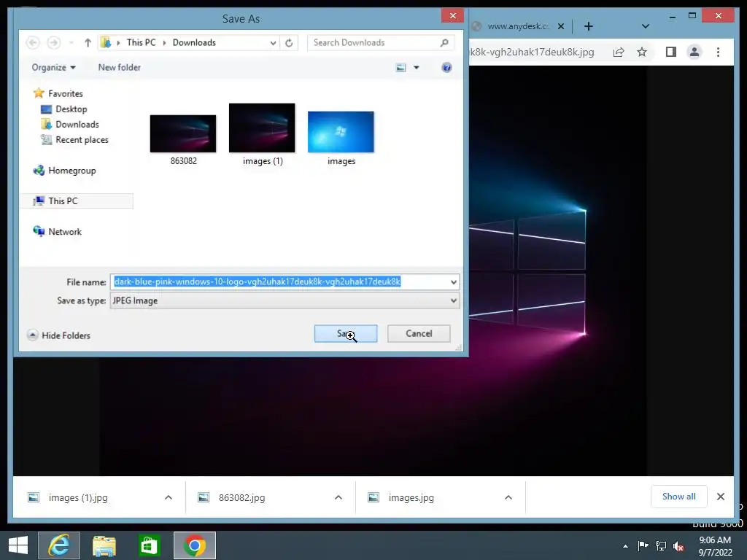Click Show all downloads

click(679, 497)
